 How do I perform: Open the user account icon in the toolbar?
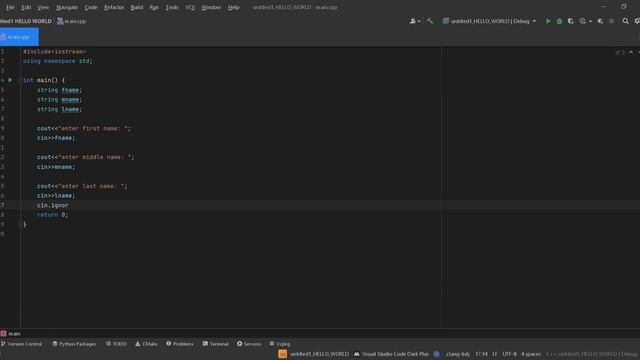pyautogui.click(x=413, y=21)
